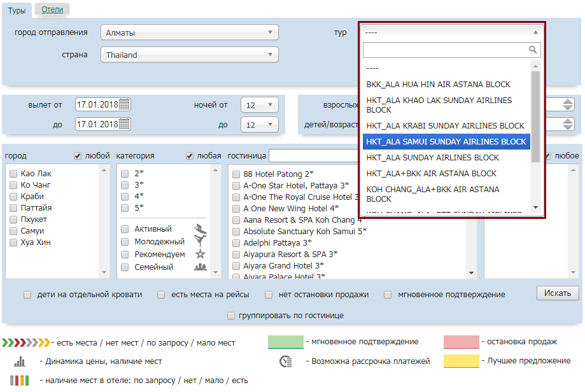This screenshot has height=392, width=585.
Task: Open the ночей от 12 dropdown
Action: pos(259,105)
